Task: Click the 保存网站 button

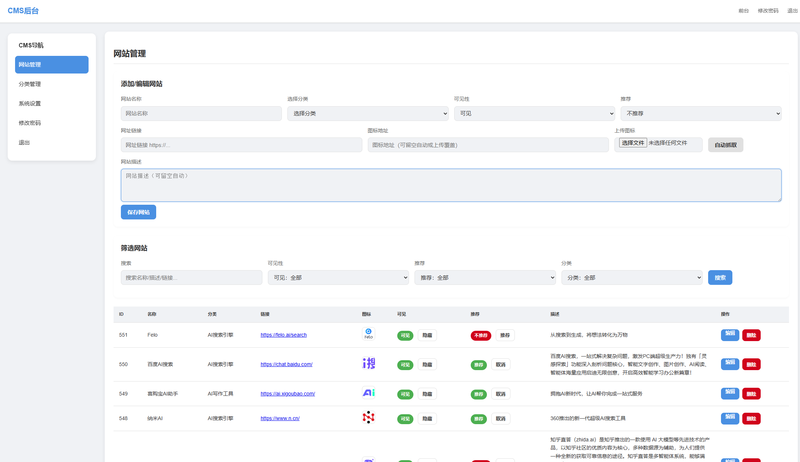Action: (x=138, y=212)
